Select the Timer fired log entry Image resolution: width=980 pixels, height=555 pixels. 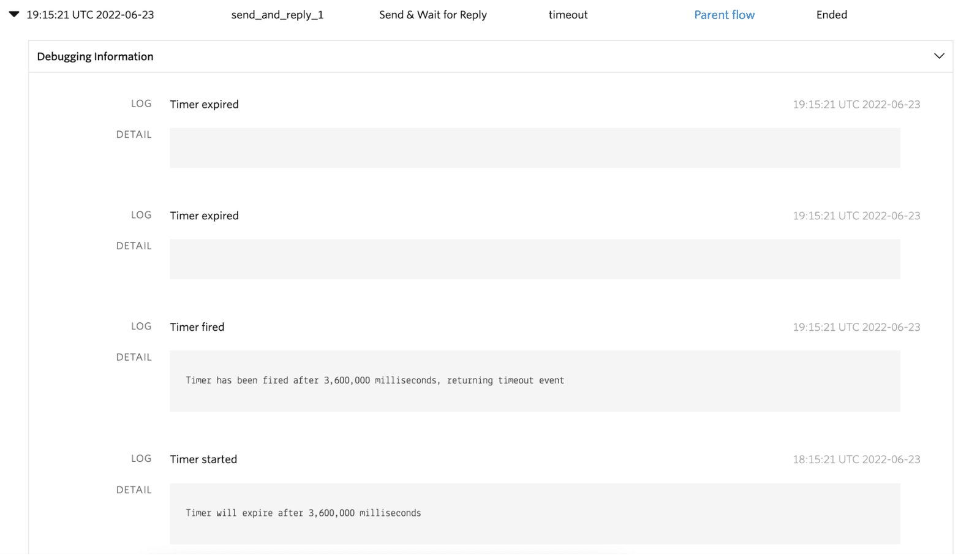click(x=197, y=327)
